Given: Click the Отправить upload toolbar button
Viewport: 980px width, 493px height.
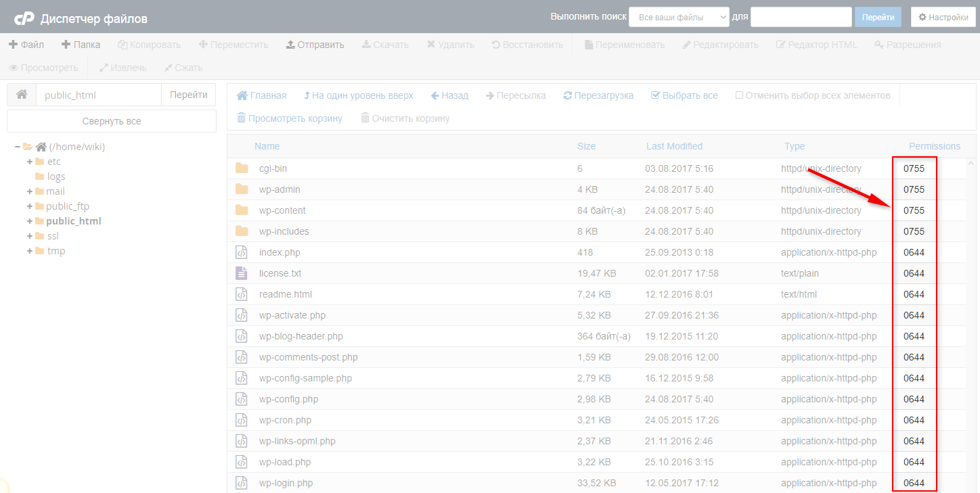Looking at the screenshot, I should 315,45.
